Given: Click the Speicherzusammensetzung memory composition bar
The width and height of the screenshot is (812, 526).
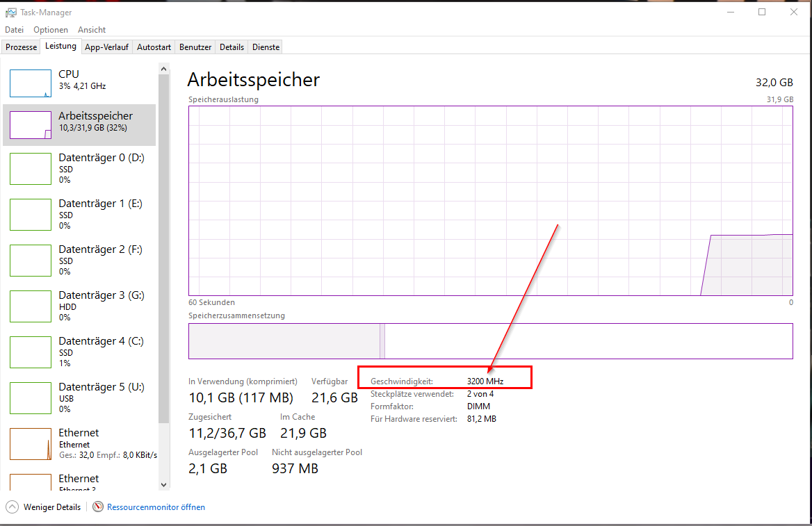Looking at the screenshot, I should (490, 341).
